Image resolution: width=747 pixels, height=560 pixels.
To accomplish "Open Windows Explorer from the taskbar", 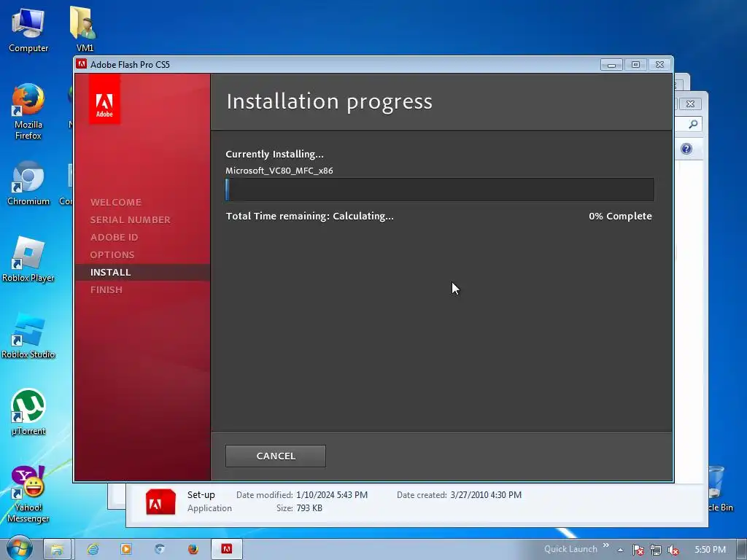I will [x=57, y=549].
